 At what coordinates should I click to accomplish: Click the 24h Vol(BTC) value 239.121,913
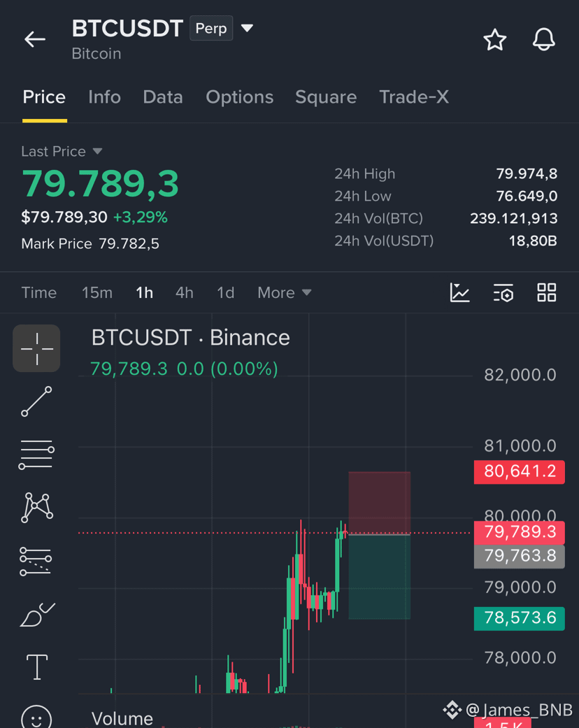coord(513,218)
